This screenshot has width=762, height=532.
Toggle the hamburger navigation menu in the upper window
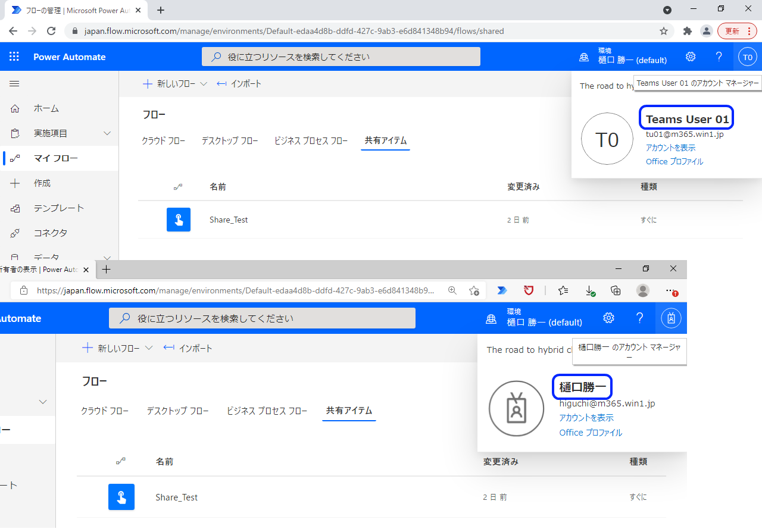click(14, 84)
